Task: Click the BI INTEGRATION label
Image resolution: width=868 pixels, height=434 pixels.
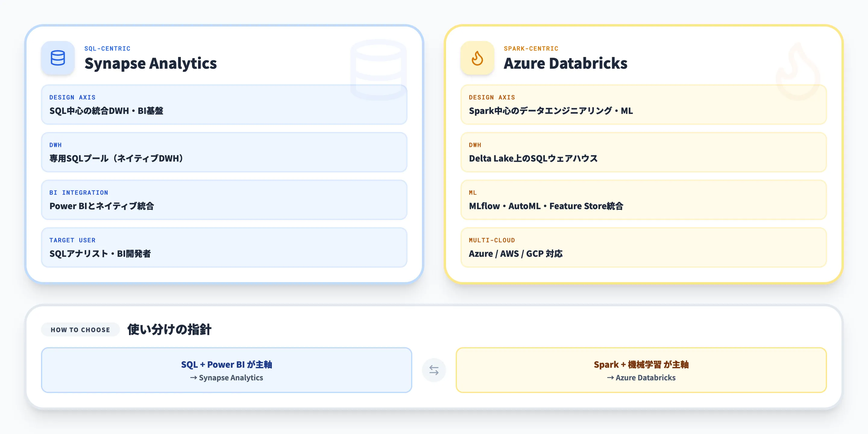Action: point(78,192)
